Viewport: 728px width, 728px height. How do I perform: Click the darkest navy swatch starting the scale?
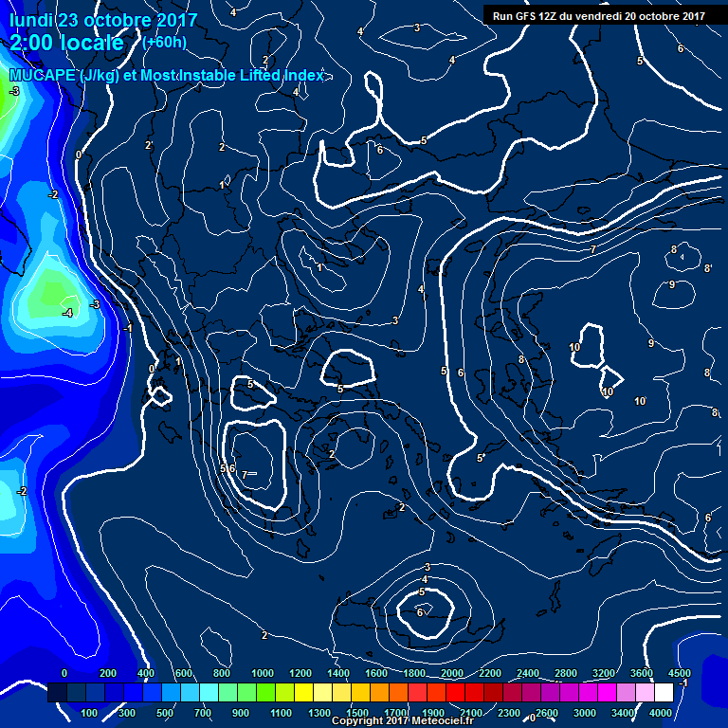57,692
